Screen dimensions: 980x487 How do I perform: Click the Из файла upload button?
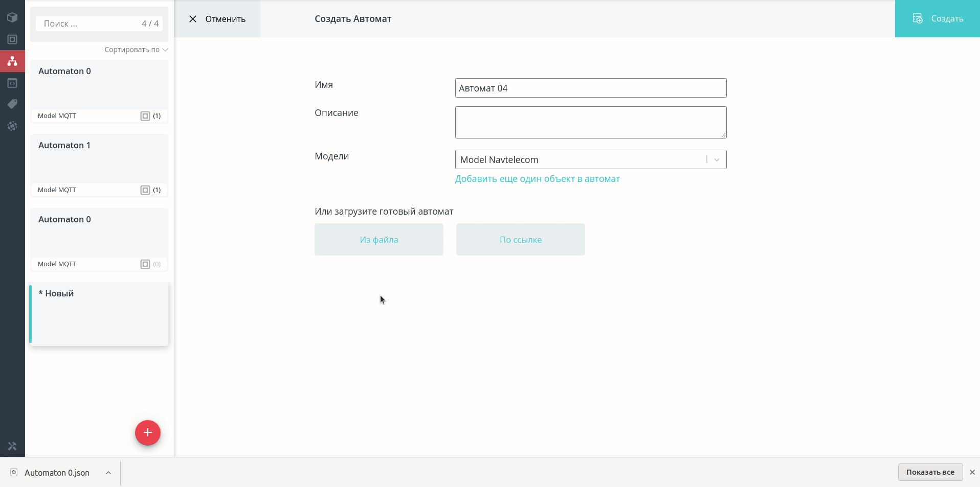379,240
